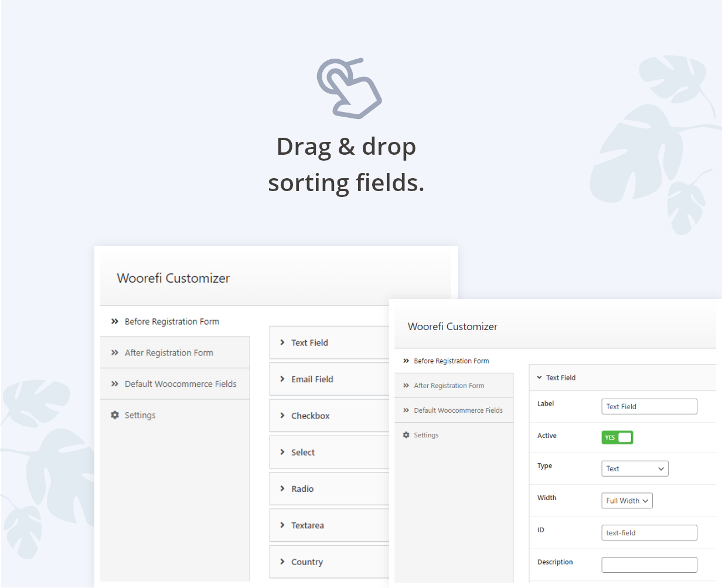The width and height of the screenshot is (722, 588).
Task: Click the empty Description input field
Action: tap(649, 565)
